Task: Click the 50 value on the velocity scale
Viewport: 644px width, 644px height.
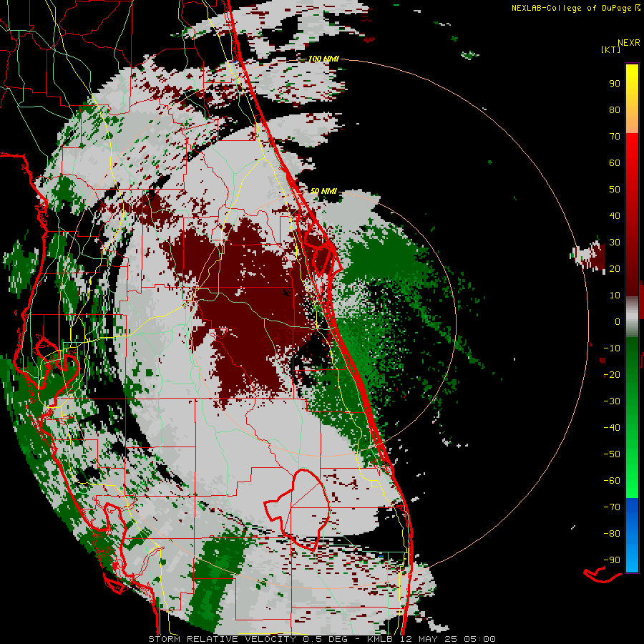Action: (x=615, y=190)
